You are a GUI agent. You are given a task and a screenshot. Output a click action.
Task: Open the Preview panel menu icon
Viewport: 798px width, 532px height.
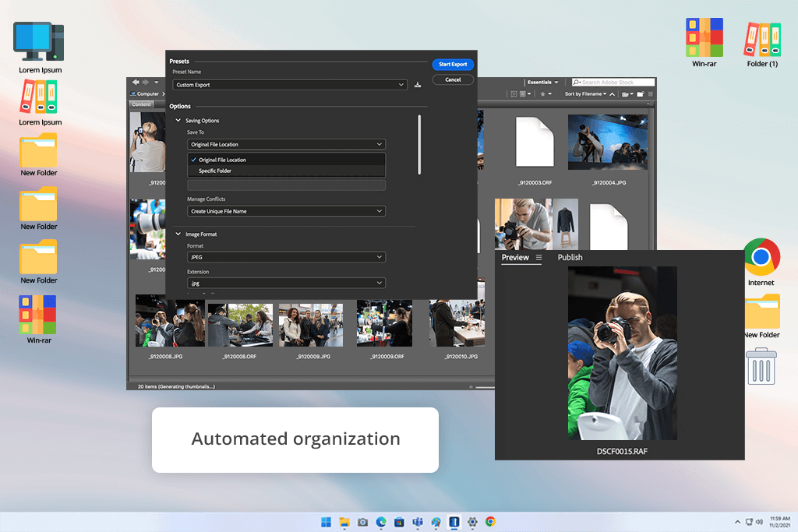point(538,257)
